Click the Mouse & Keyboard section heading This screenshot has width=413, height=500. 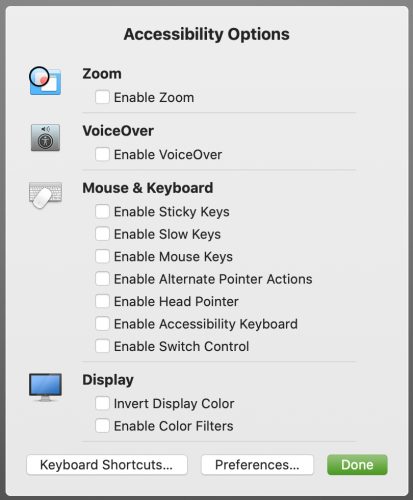pos(148,188)
